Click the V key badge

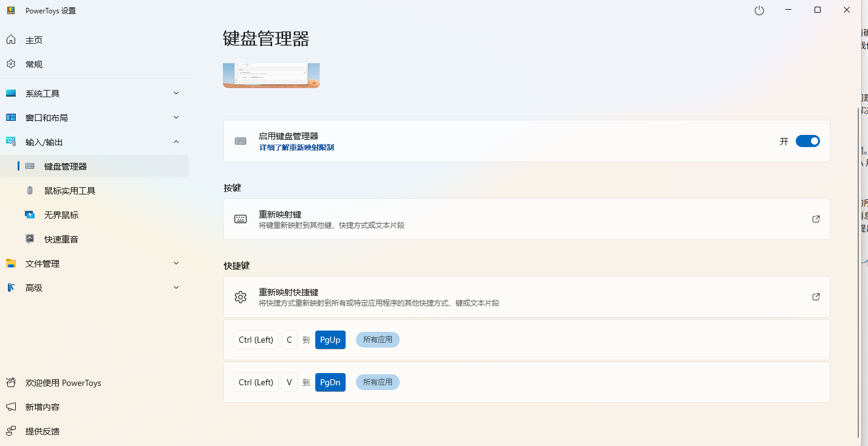(x=289, y=382)
